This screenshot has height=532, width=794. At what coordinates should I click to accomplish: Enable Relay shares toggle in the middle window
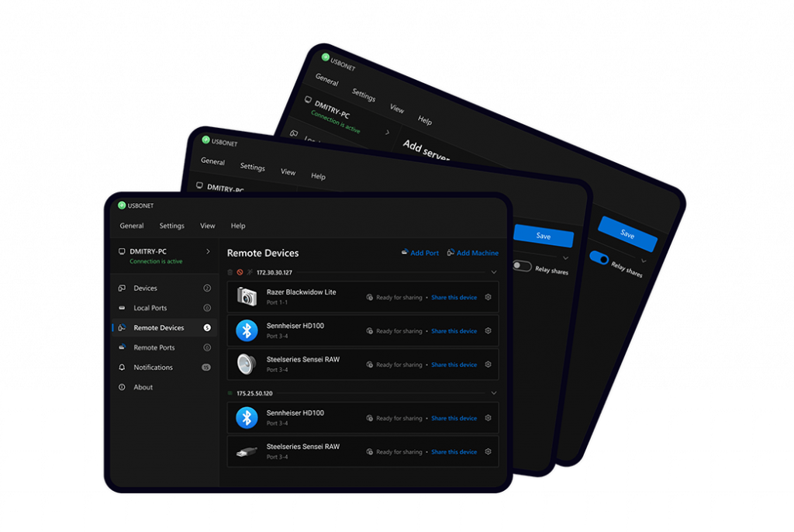coord(522,266)
